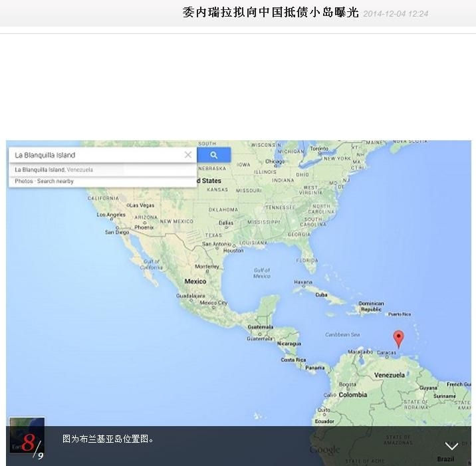Click the Mexico country label
Image resolution: width=476 pixels, height=466 pixels.
tap(195, 281)
